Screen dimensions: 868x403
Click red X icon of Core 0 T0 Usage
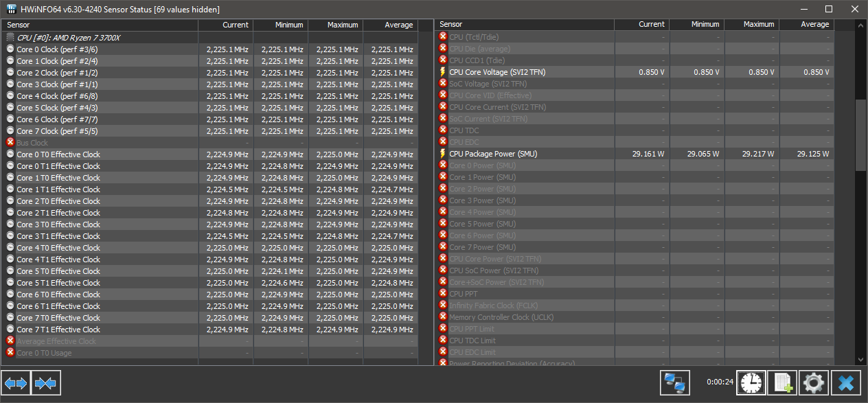[x=10, y=353]
